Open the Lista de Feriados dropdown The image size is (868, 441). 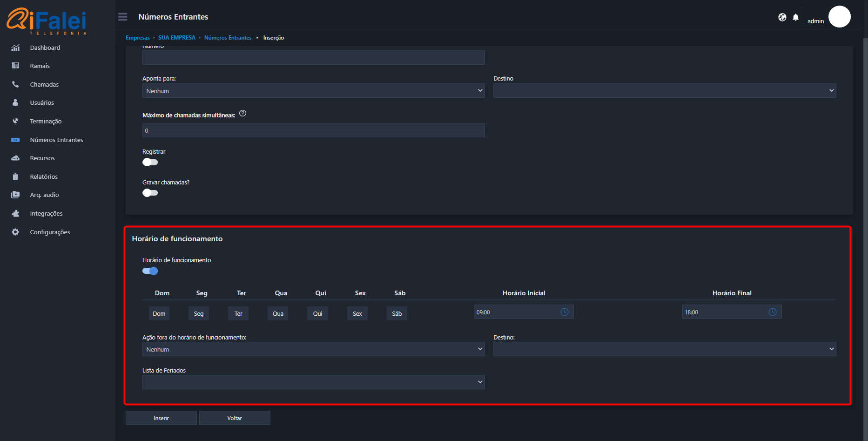coord(313,382)
